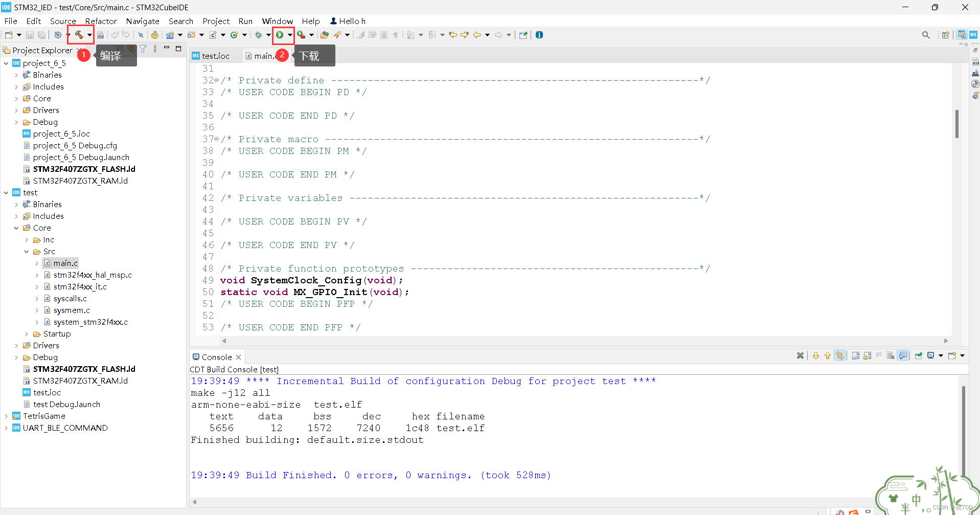Click the Back navigation arrow icon
The height and width of the screenshot is (515, 980).
coord(477,35)
